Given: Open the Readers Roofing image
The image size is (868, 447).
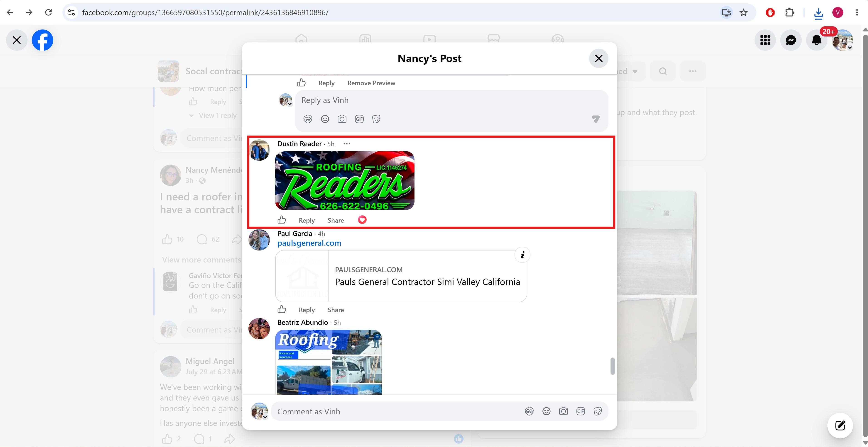Looking at the screenshot, I should point(345,180).
